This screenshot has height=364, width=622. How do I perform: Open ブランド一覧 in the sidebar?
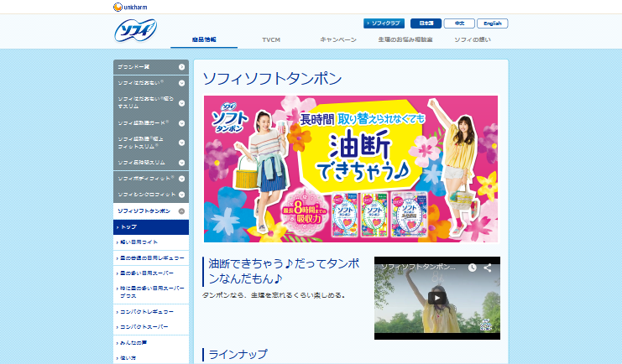coord(151,67)
